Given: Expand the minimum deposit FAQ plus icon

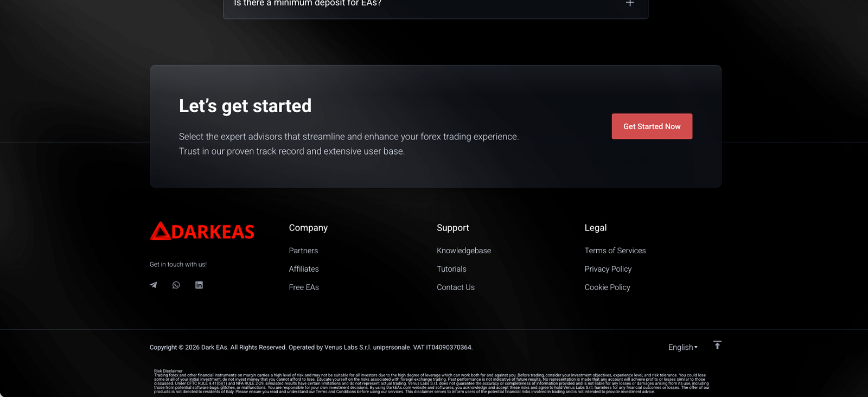Looking at the screenshot, I should (x=630, y=3).
